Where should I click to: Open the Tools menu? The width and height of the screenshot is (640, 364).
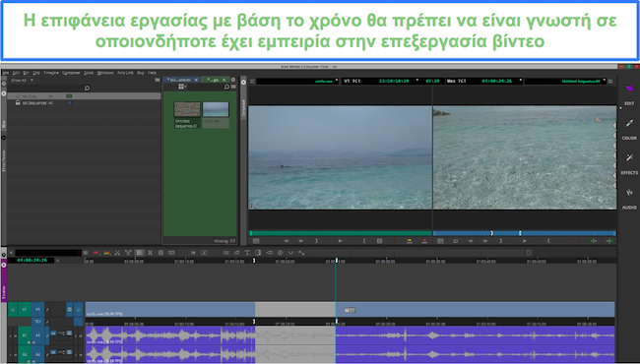tap(89, 73)
